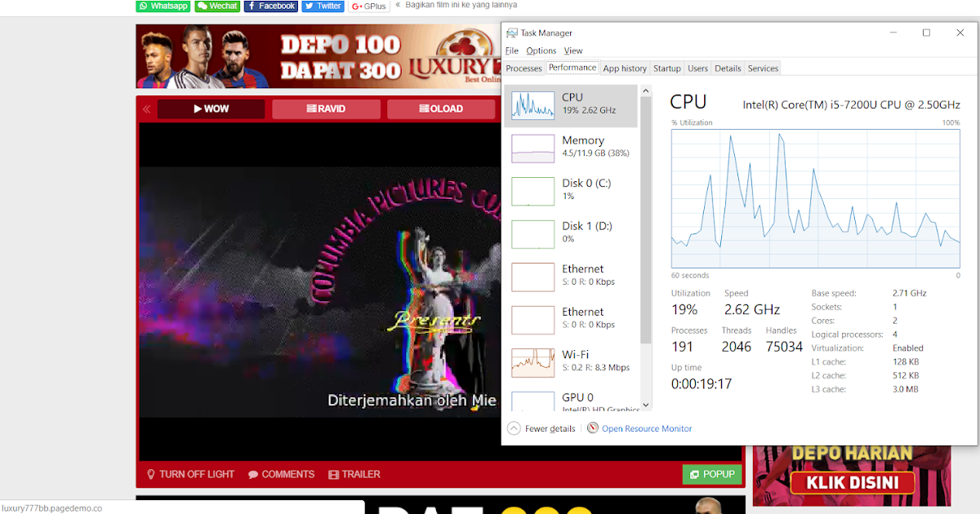Collapse with the Fewer details chevron
The image size is (980, 514).
(514, 428)
